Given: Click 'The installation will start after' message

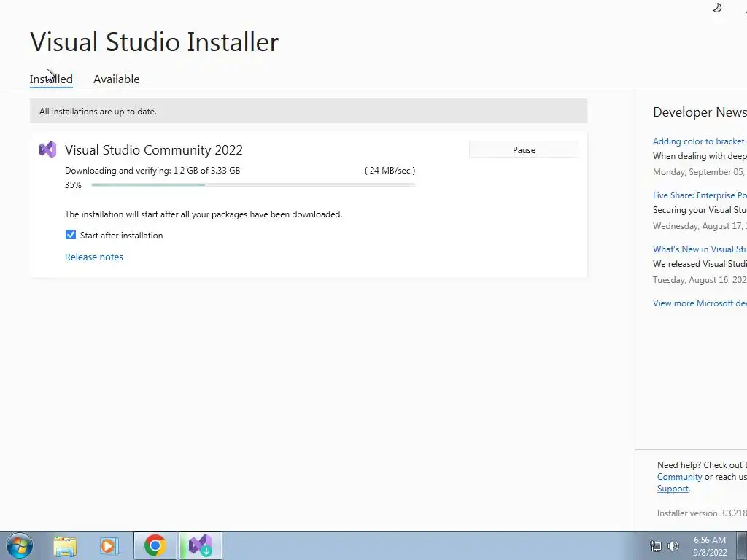Looking at the screenshot, I should [204, 214].
